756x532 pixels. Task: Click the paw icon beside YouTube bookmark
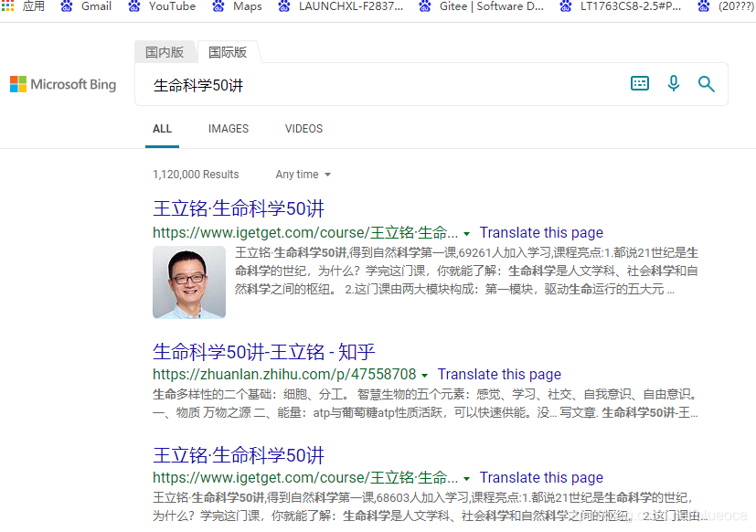point(134,6)
